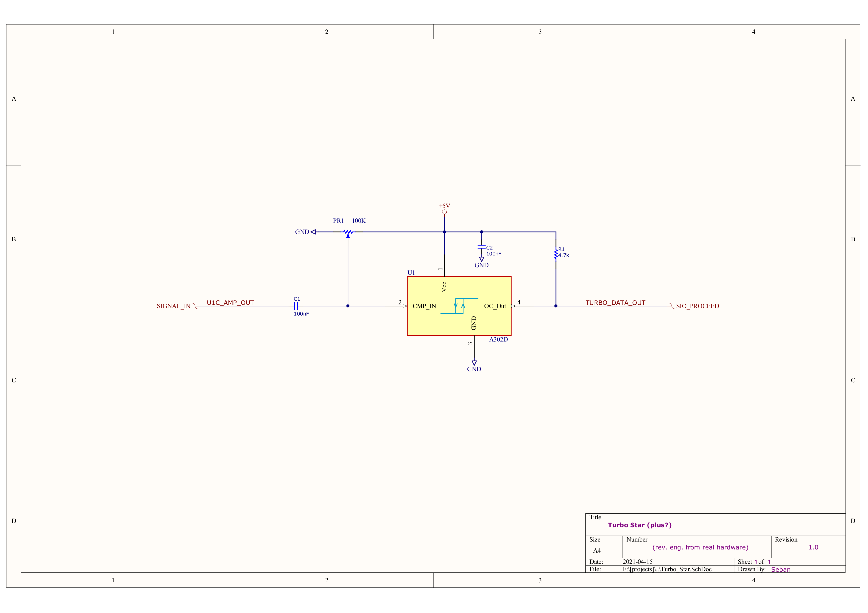868x613 pixels.
Task: Select the C1 capacitor symbol
Action: 296,306
